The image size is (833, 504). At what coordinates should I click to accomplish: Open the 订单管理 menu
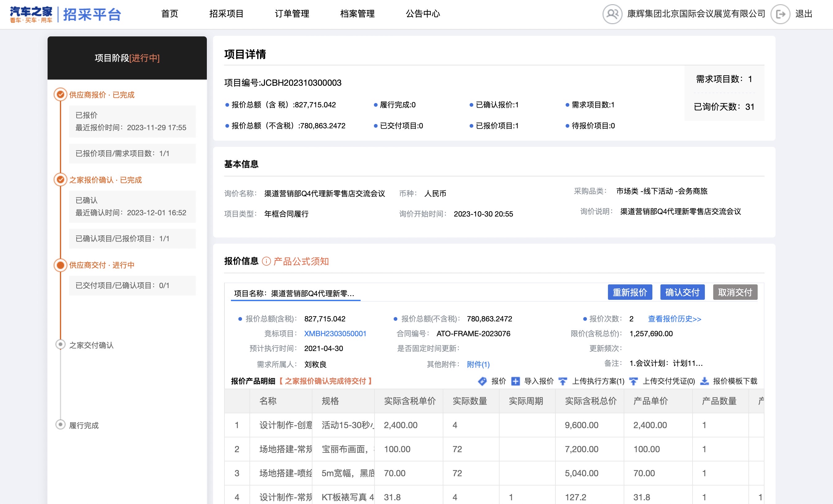292,14
